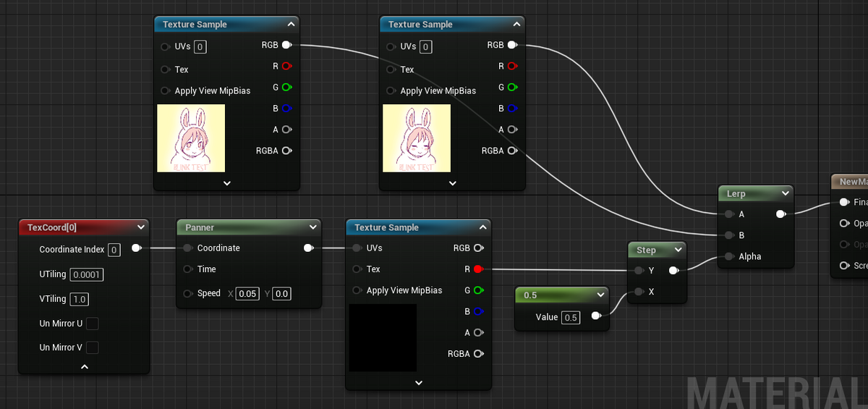Image resolution: width=868 pixels, height=409 pixels.
Task: Click blue B pin of black Texture Sample
Action: [477, 311]
